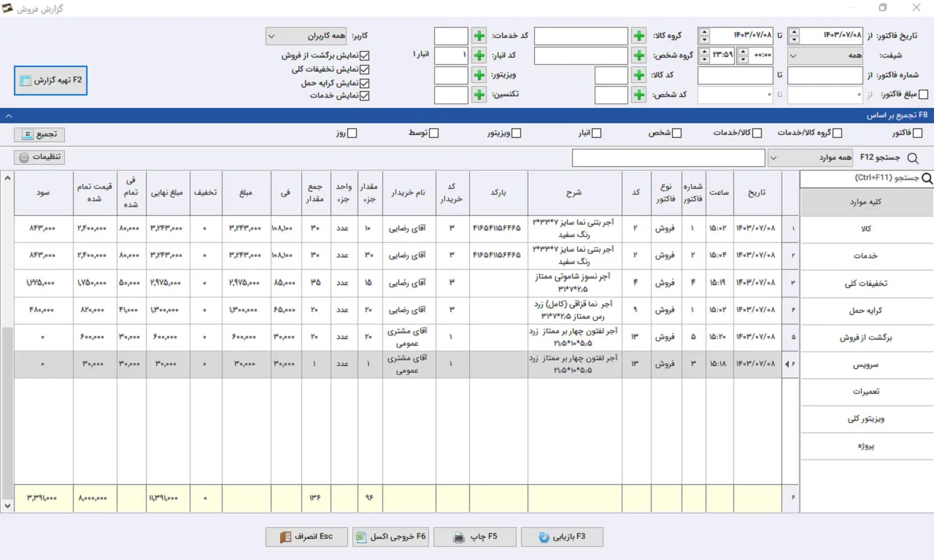Click the green plus beside ویزیتور

click(x=479, y=75)
